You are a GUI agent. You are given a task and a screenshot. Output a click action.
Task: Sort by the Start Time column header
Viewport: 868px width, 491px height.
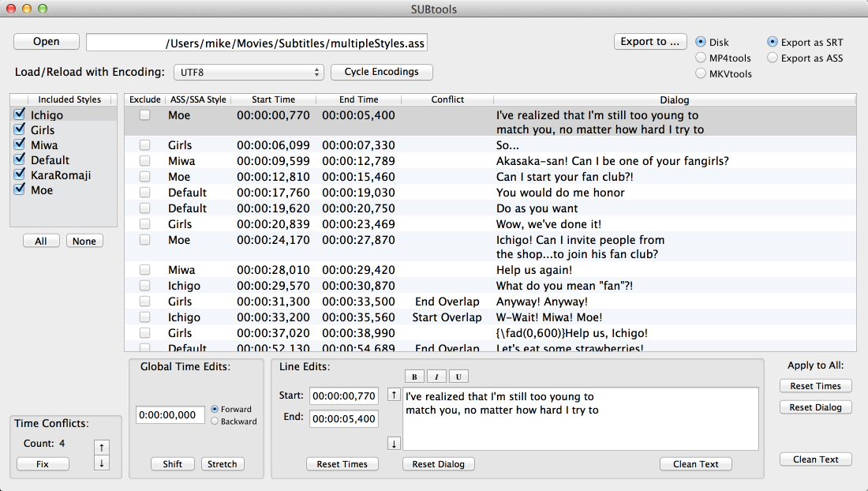273,99
